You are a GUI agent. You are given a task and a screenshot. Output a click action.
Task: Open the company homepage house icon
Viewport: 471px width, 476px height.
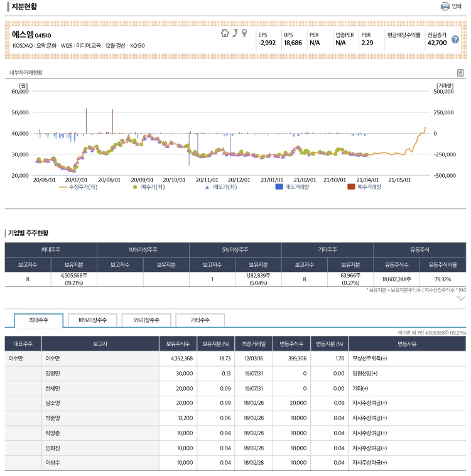pyautogui.click(x=225, y=33)
